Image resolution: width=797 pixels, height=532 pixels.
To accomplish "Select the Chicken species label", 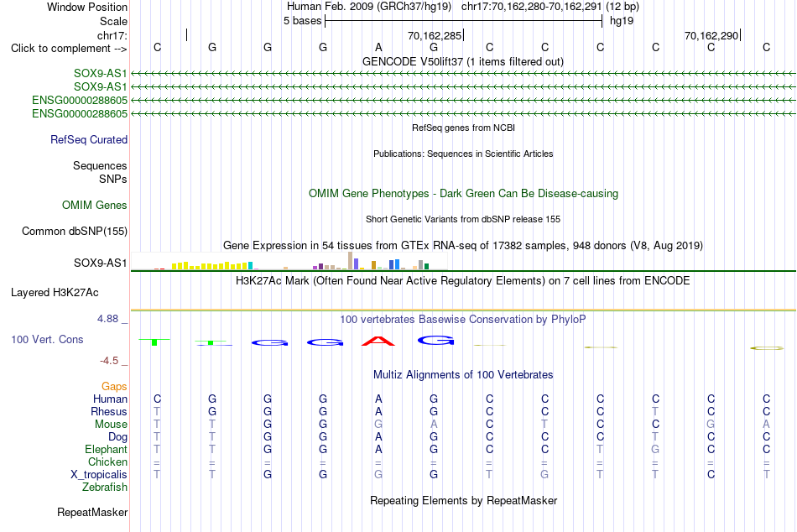I will pos(107,462).
